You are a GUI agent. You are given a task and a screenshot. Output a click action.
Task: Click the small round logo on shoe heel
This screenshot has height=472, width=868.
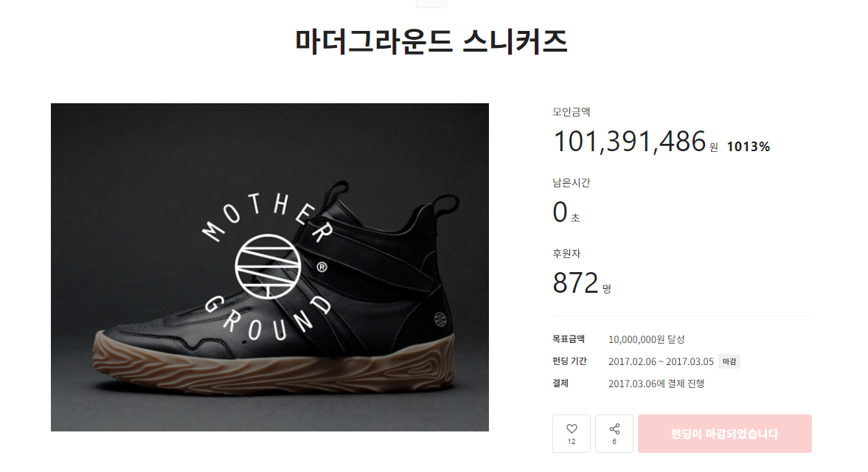point(440,319)
